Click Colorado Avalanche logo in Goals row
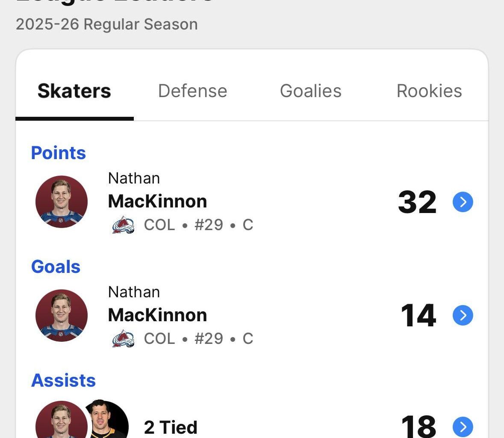 coord(124,339)
